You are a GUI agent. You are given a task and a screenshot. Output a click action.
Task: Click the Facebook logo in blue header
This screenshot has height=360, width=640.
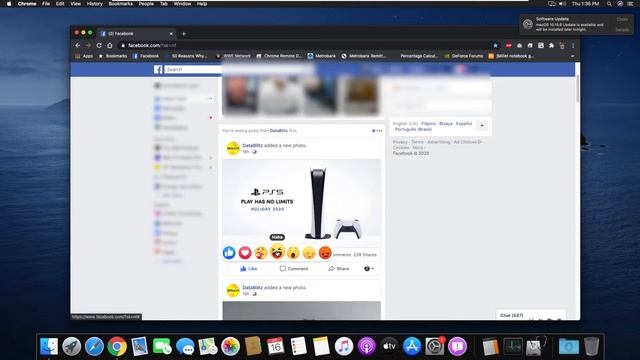(158, 69)
